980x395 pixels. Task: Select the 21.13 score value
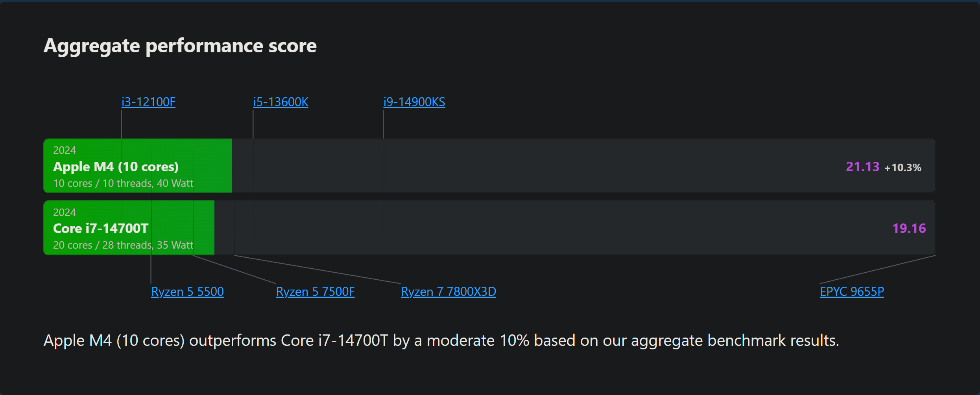click(862, 167)
